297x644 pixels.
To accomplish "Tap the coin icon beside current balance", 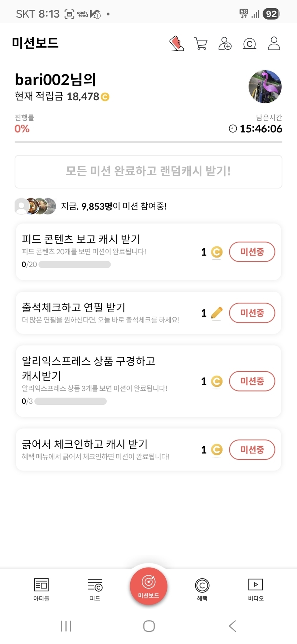I will coord(105,97).
